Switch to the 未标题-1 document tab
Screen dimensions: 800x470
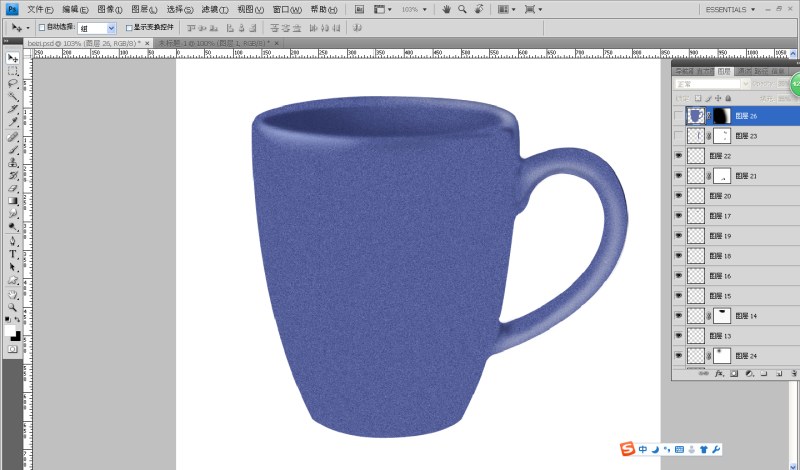pos(218,43)
